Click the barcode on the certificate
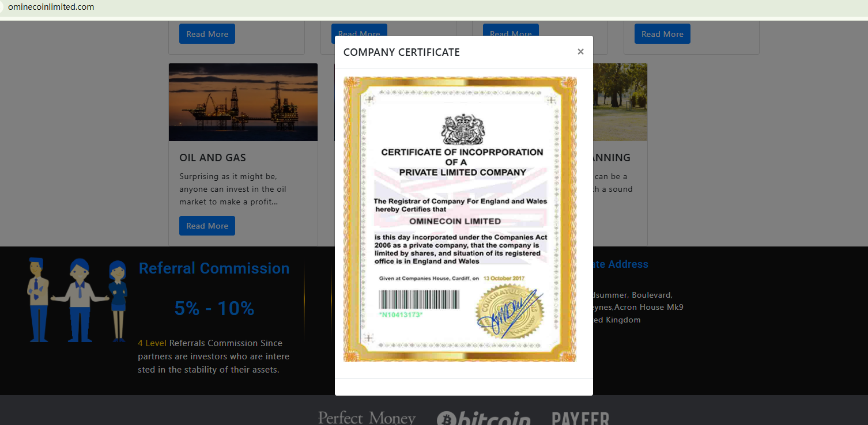 click(x=419, y=299)
